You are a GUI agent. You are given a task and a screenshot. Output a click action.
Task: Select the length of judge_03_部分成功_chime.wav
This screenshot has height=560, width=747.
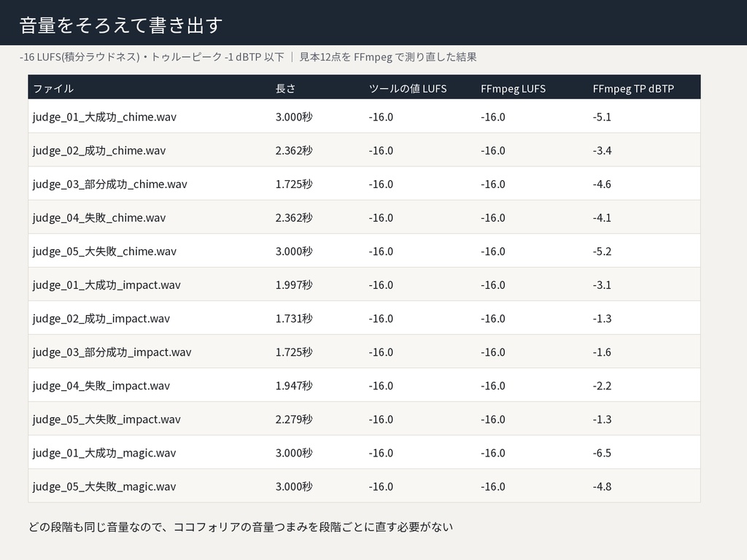pos(294,184)
